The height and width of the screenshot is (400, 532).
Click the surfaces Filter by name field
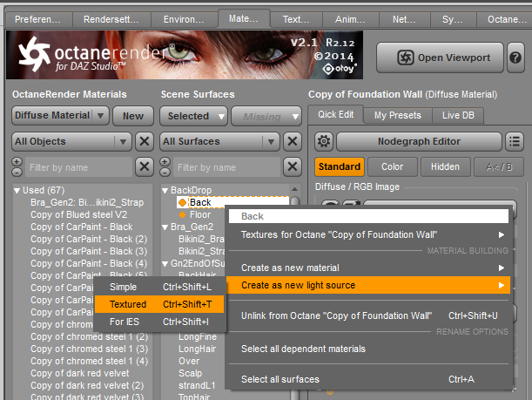click(x=226, y=167)
